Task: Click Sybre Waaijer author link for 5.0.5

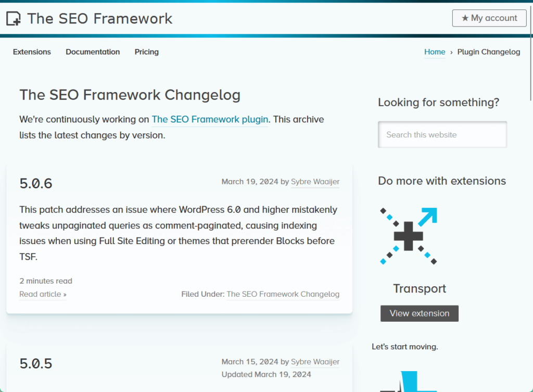Action: (x=315, y=362)
